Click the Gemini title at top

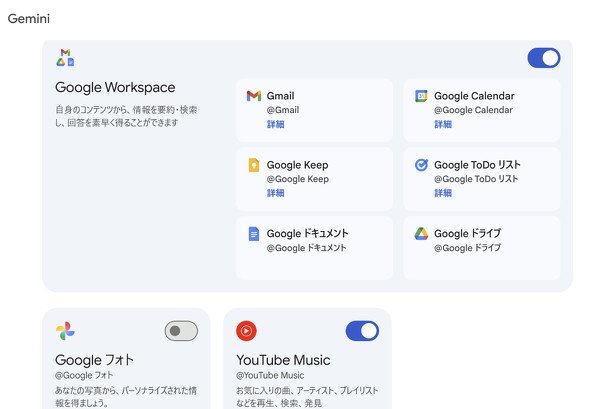[29, 18]
